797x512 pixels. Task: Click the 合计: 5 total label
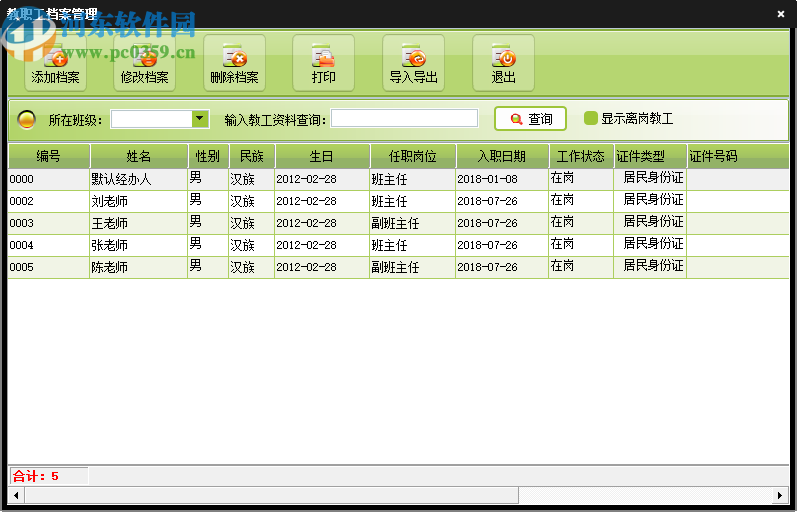point(36,476)
